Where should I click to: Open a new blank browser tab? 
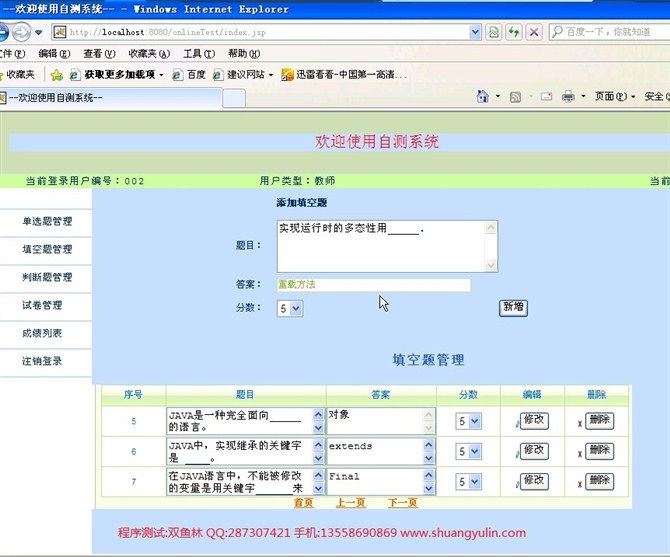click(234, 99)
